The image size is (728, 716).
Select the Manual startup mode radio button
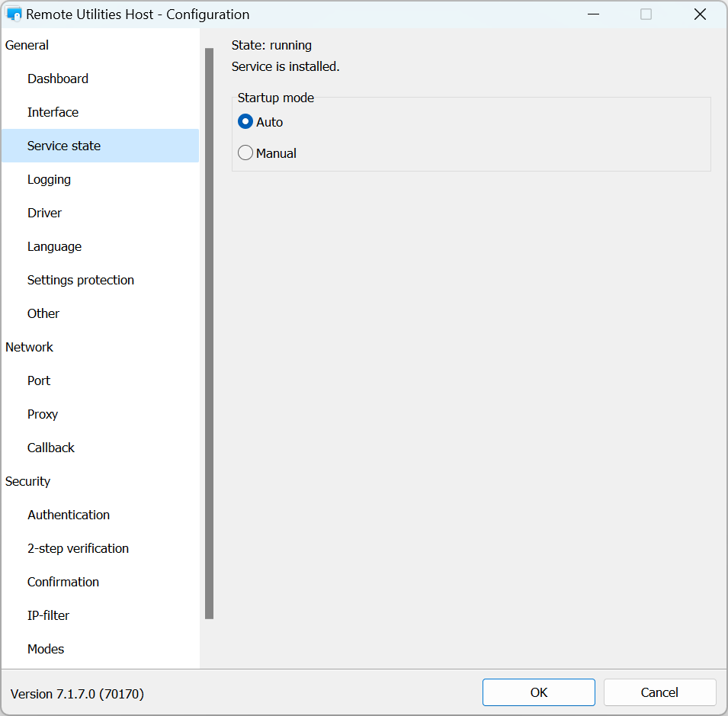(x=245, y=153)
